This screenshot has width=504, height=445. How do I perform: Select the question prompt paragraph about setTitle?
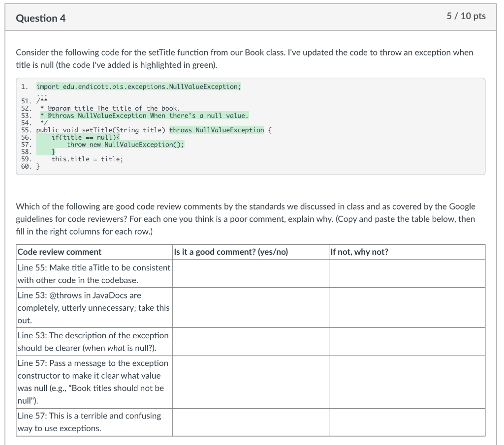point(245,58)
